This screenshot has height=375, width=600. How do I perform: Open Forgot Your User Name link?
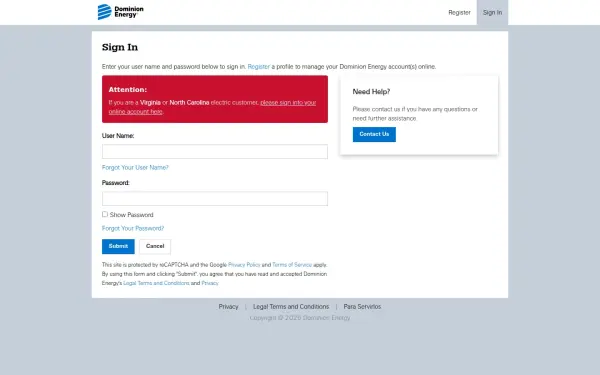135,168
